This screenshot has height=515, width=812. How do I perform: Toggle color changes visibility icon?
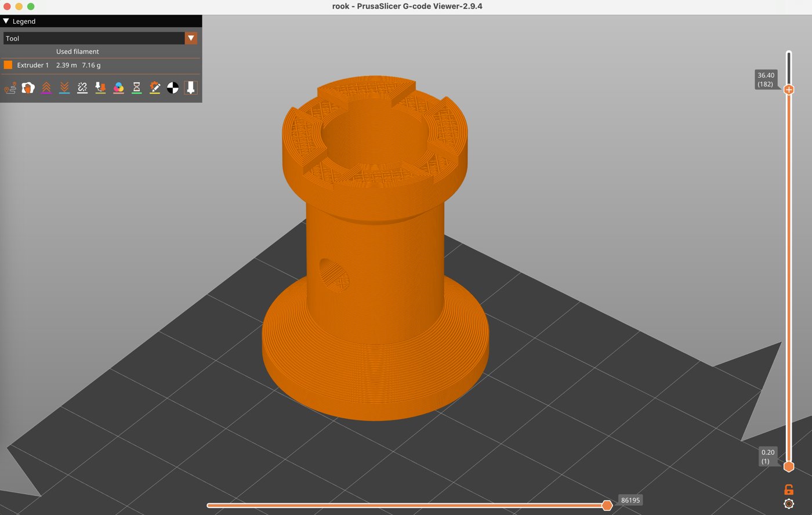[118, 88]
